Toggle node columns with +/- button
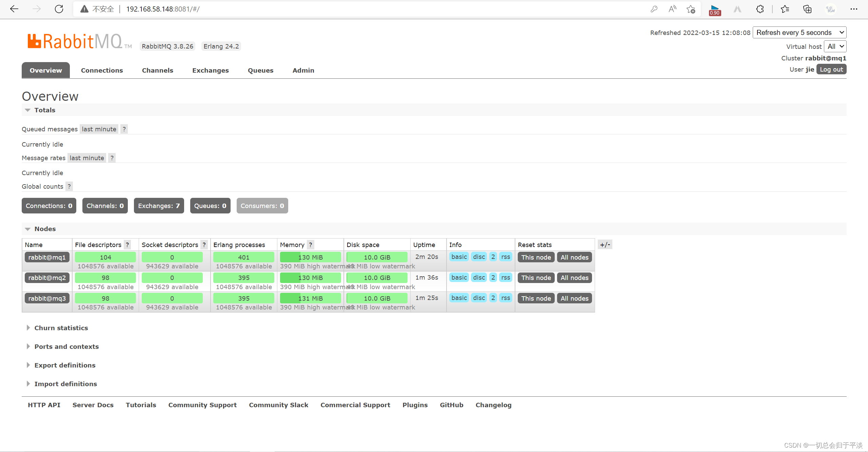Screen dimensions: 868x452 tap(605, 245)
